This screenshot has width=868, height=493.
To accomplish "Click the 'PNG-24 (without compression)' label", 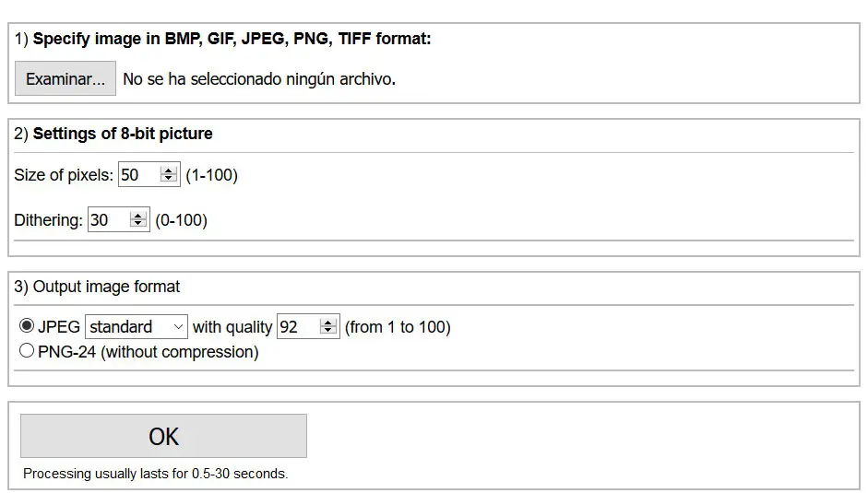I will (149, 352).
